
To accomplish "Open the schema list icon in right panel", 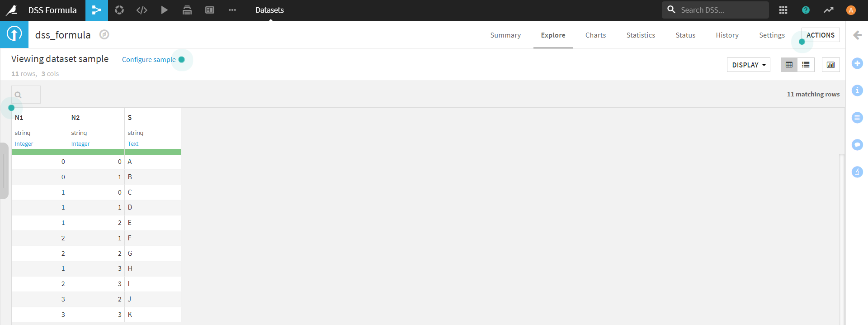I will click(857, 118).
